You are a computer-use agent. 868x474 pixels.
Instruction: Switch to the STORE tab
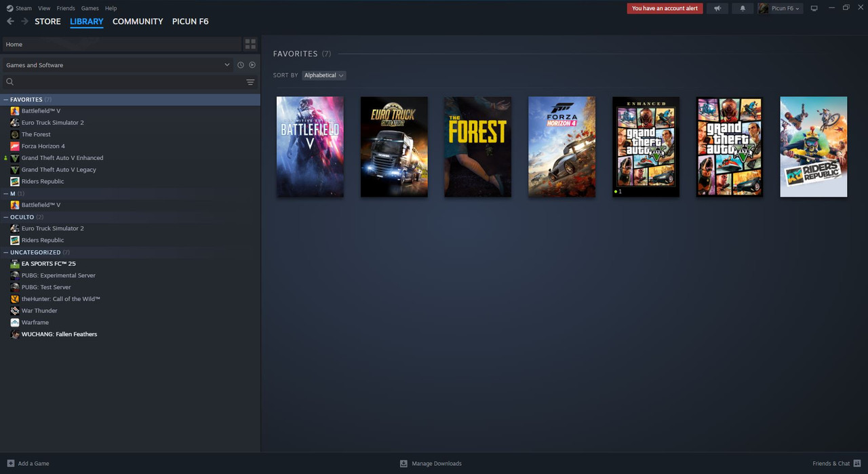click(47, 22)
